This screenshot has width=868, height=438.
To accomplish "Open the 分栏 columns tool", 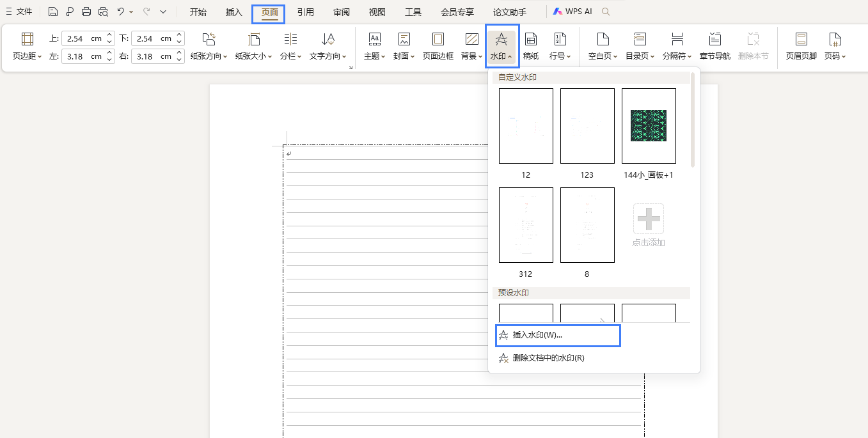I will (x=290, y=47).
